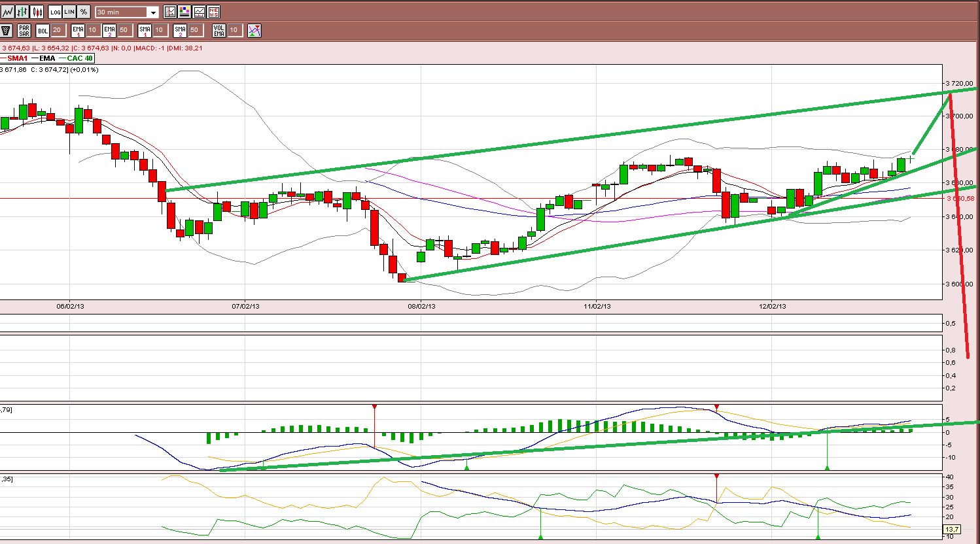Click the CAC 40 legend label

80,58
